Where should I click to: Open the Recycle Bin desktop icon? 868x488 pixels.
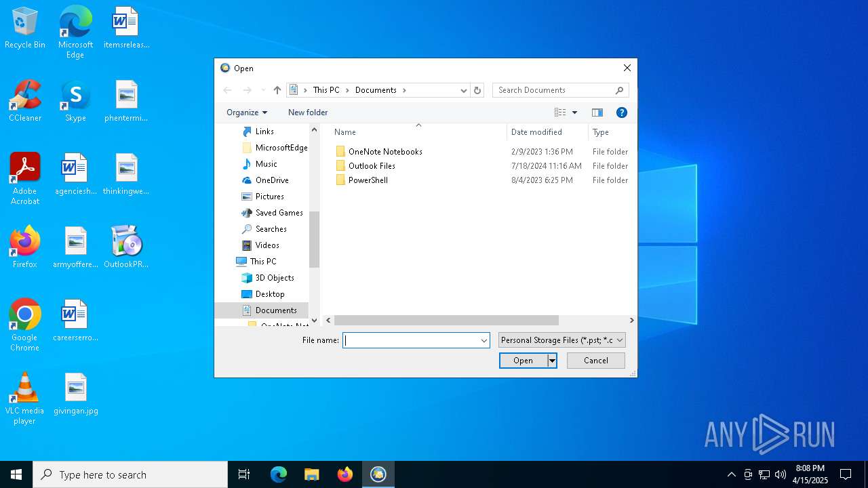pos(25,28)
